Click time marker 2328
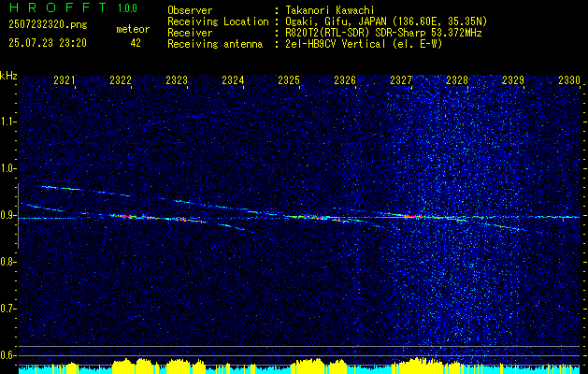The width and height of the screenshot is (588, 374). [x=457, y=79]
